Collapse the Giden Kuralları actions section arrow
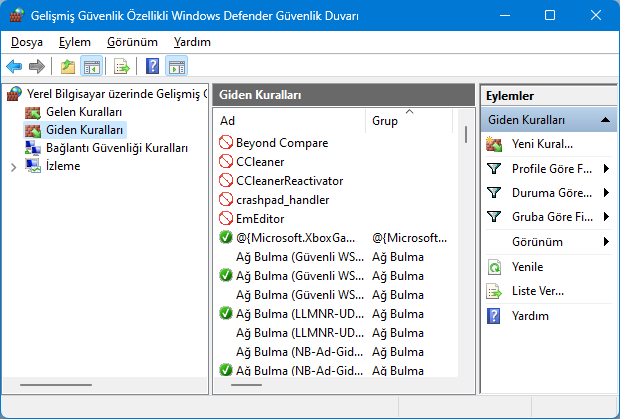This screenshot has width=620, height=419. tap(605, 120)
